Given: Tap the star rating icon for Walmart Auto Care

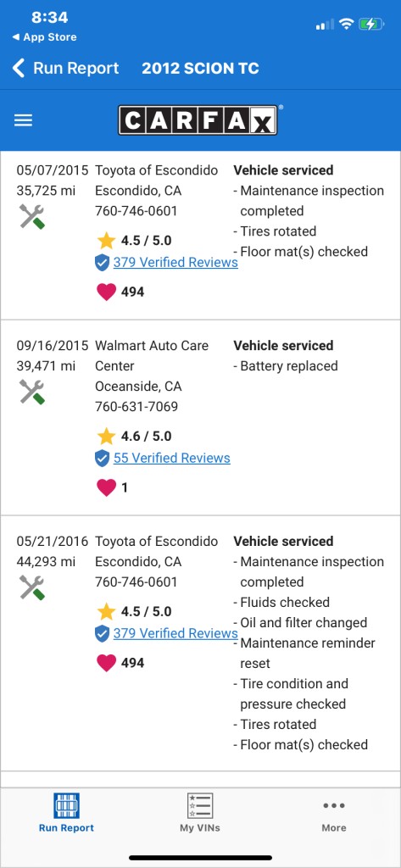Looking at the screenshot, I should pos(106,437).
